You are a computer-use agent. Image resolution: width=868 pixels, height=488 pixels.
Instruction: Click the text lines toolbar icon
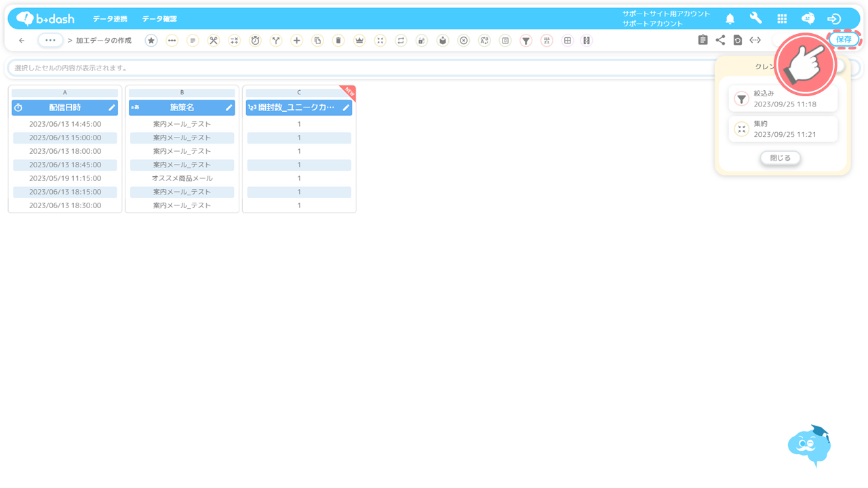coord(193,41)
